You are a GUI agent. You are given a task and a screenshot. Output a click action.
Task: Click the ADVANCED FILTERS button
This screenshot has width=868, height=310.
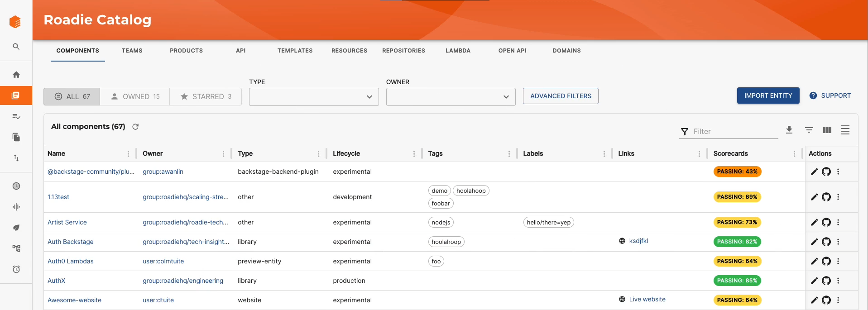point(561,96)
